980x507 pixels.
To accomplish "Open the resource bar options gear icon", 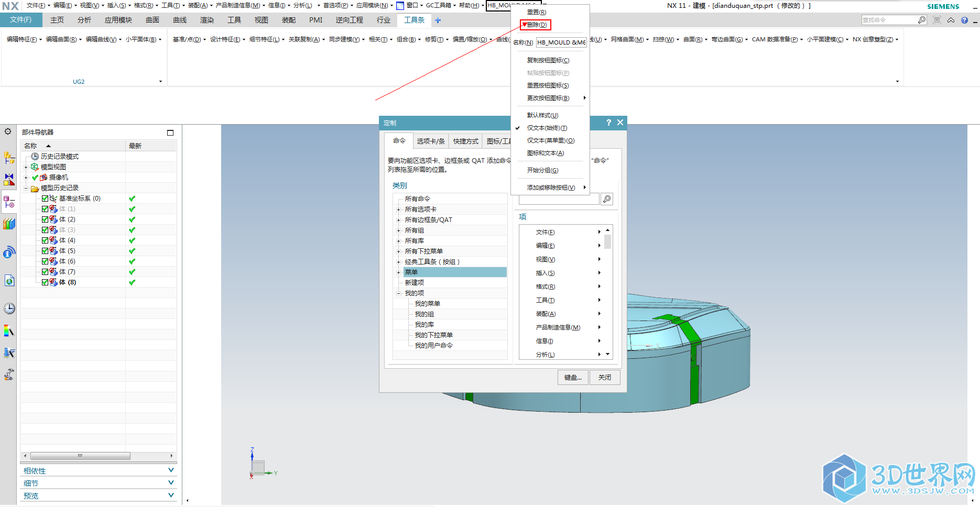I will 8,131.
